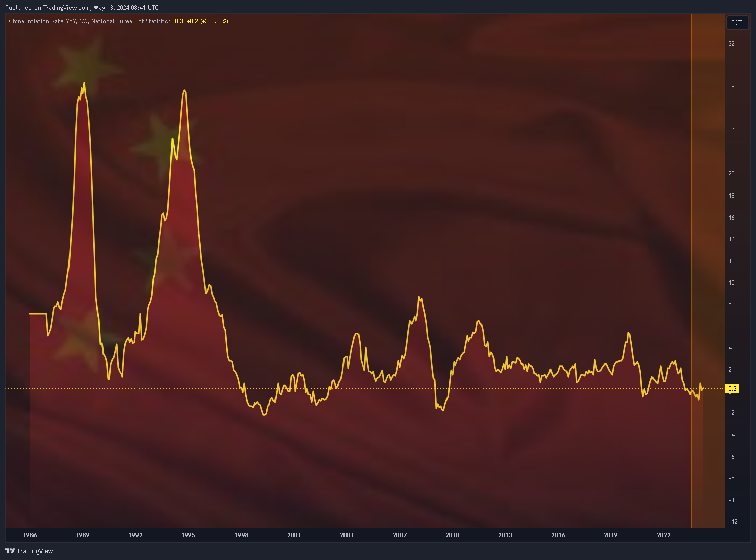Select the 2007 label on the time axis
Viewport: 756px width, 560px height.
coord(400,535)
